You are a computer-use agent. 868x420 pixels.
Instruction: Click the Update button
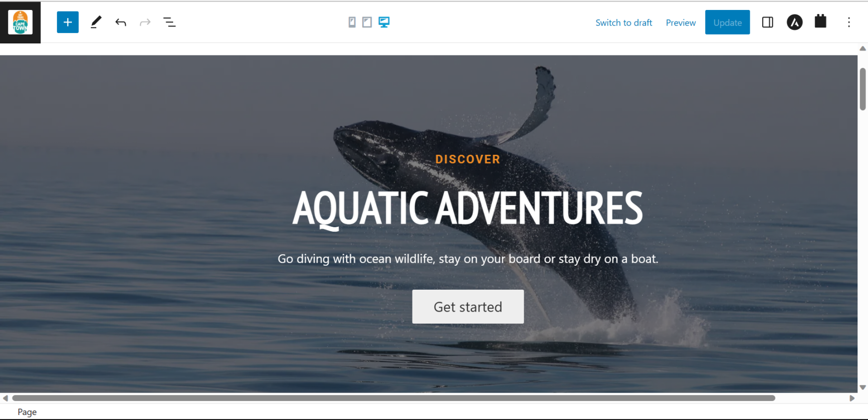[727, 22]
